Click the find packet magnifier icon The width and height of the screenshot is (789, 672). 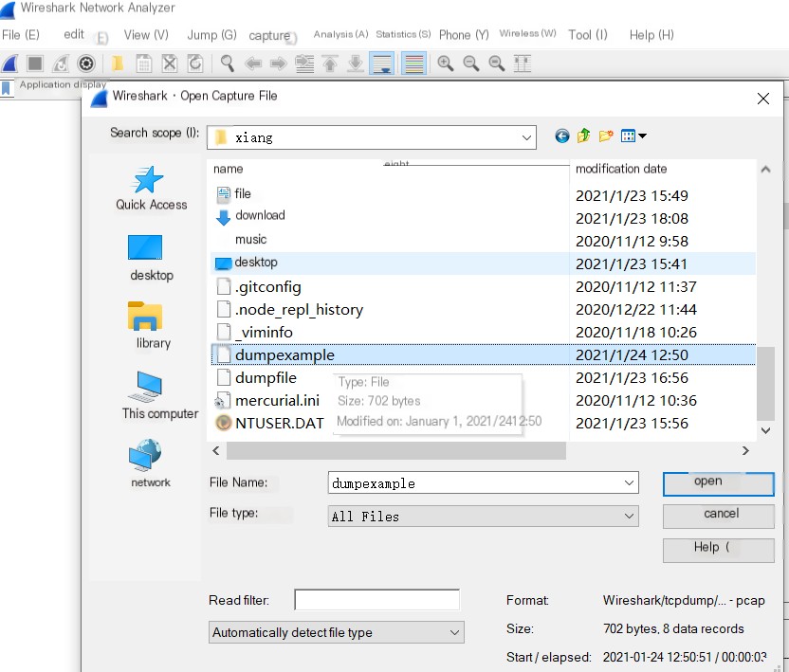point(228,64)
